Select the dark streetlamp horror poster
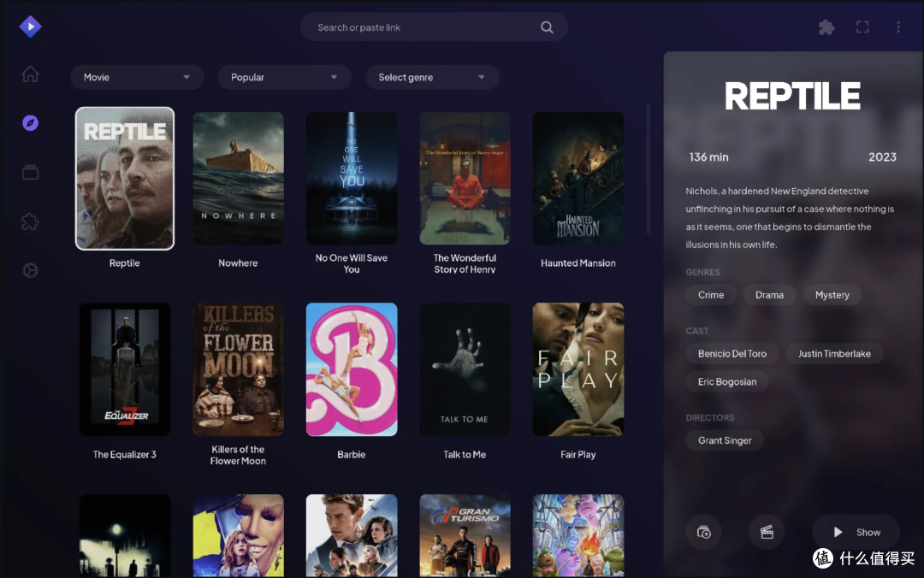Screen dimensions: 924x578 125,535
